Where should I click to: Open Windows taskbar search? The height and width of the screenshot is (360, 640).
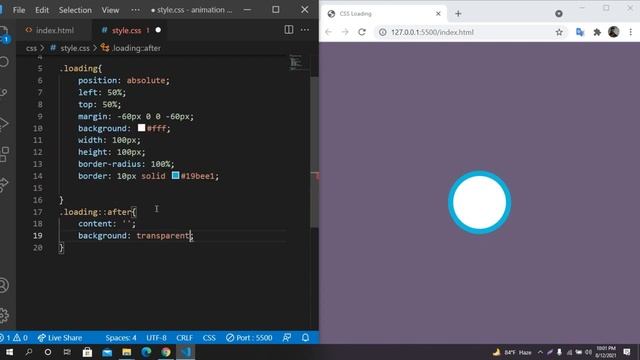(x=29, y=352)
